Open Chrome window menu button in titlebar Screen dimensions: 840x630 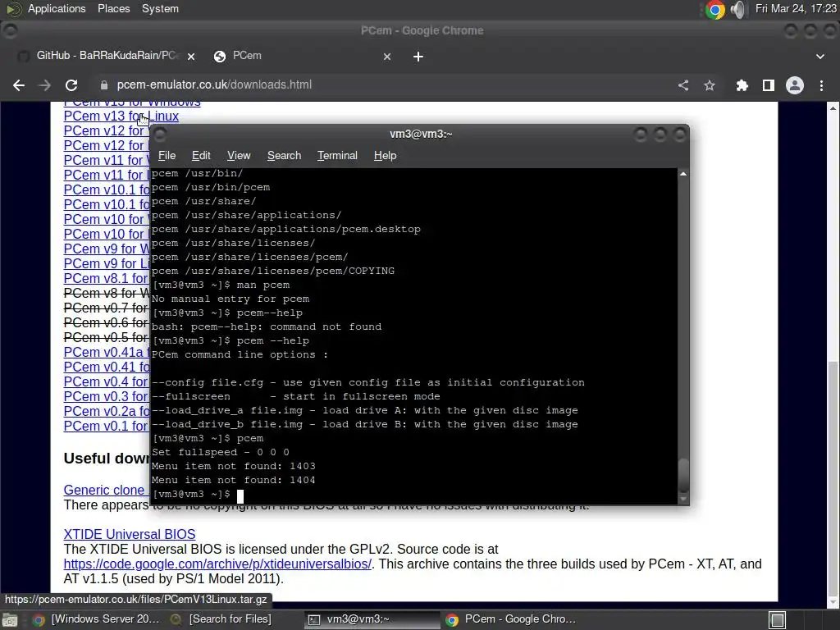pyautogui.click(x=10, y=30)
